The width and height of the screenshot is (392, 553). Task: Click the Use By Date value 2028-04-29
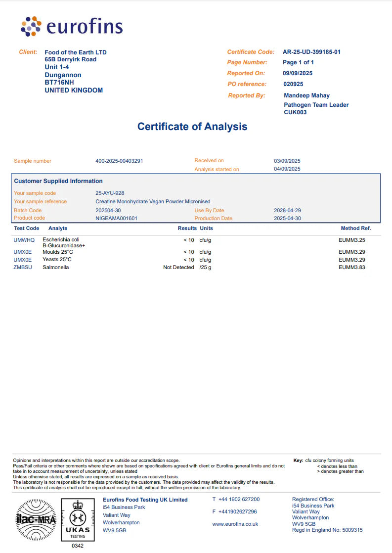point(287,210)
